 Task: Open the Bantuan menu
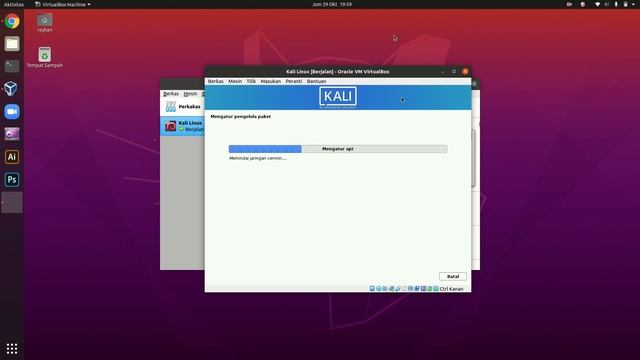click(316, 81)
